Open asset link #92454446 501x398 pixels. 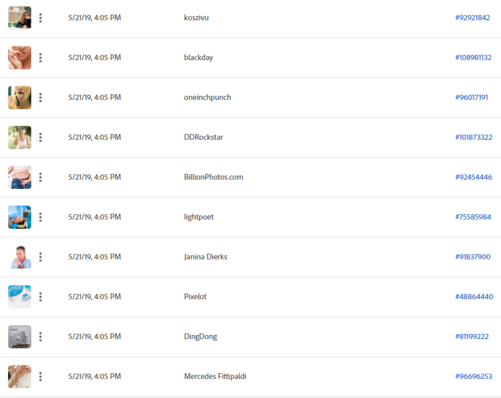click(x=474, y=177)
